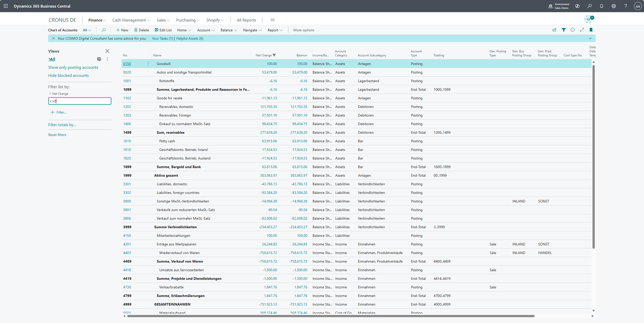Expand the Finance menu dropdown

[97, 20]
